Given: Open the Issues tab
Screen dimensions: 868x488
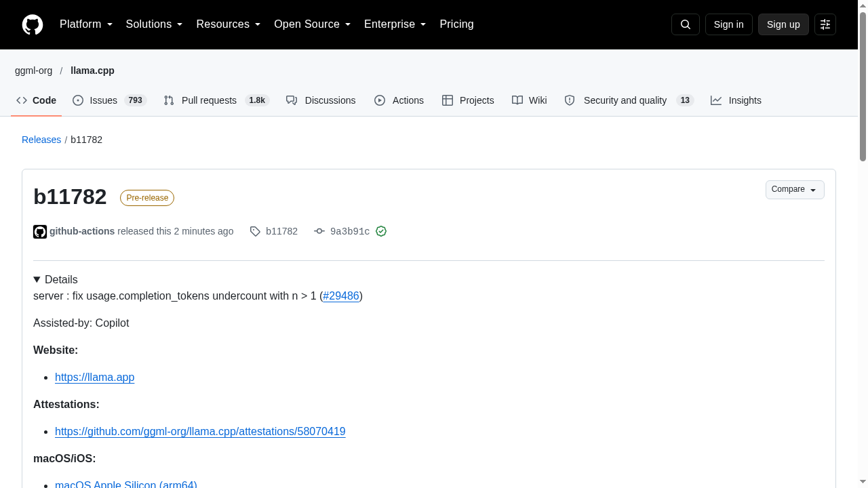Looking at the screenshot, I should click(x=110, y=100).
